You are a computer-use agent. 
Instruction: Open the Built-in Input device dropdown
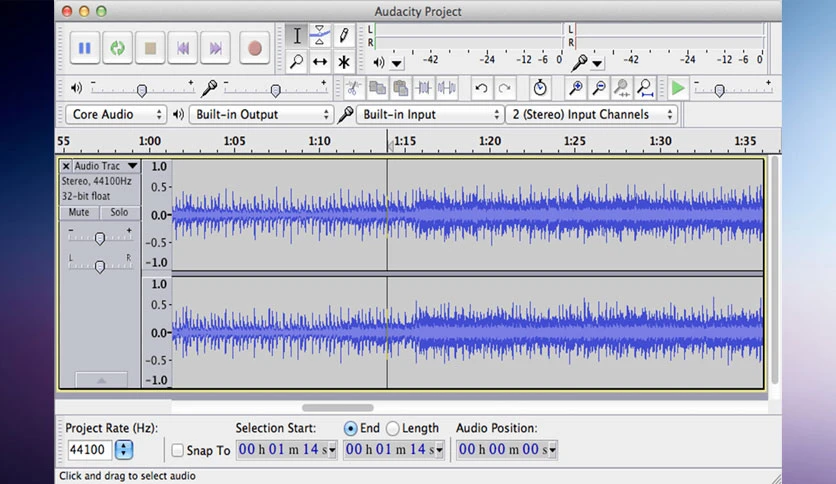(430, 115)
